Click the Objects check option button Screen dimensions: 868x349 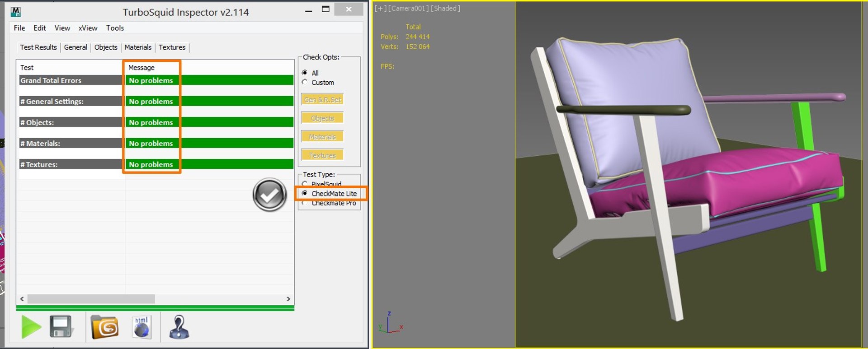click(322, 118)
